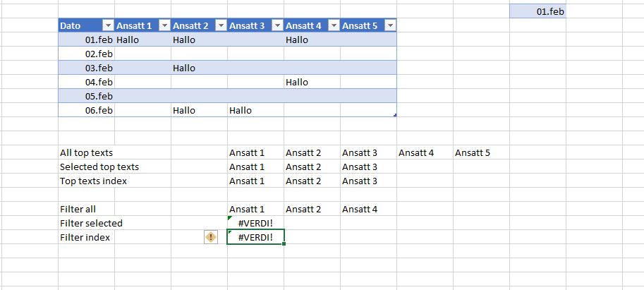Select Ansatt 4 in the Filter all row
Viewport: 644px width, 290px height.
[x=360, y=209]
